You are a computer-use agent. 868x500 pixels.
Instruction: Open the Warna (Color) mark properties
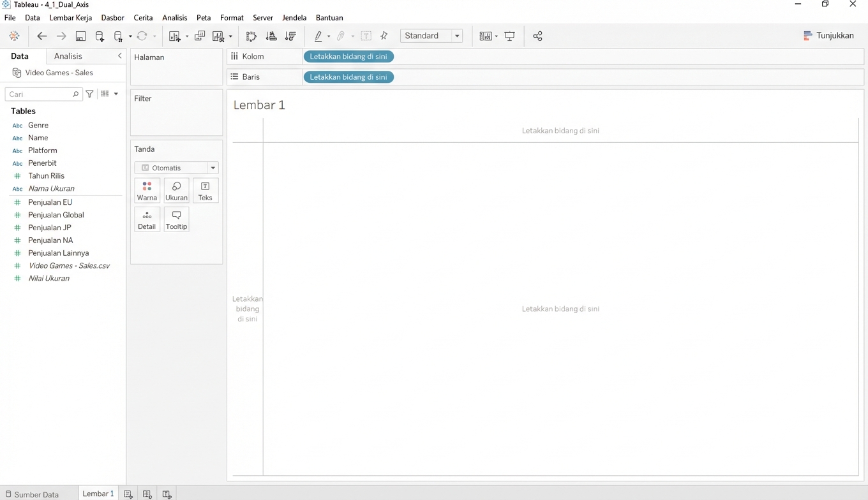point(147,190)
